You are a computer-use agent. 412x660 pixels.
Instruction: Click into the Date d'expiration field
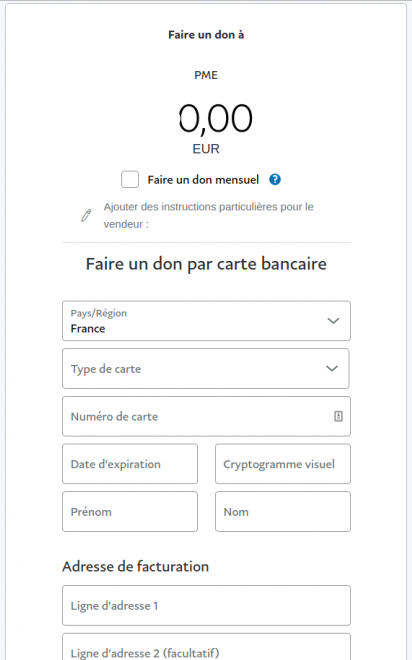coord(130,464)
